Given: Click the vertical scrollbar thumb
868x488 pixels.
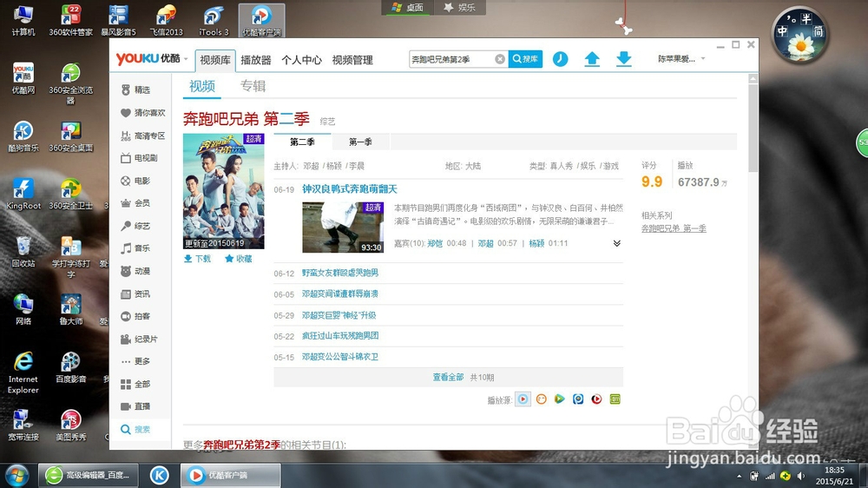Looking at the screenshot, I should 753,128.
